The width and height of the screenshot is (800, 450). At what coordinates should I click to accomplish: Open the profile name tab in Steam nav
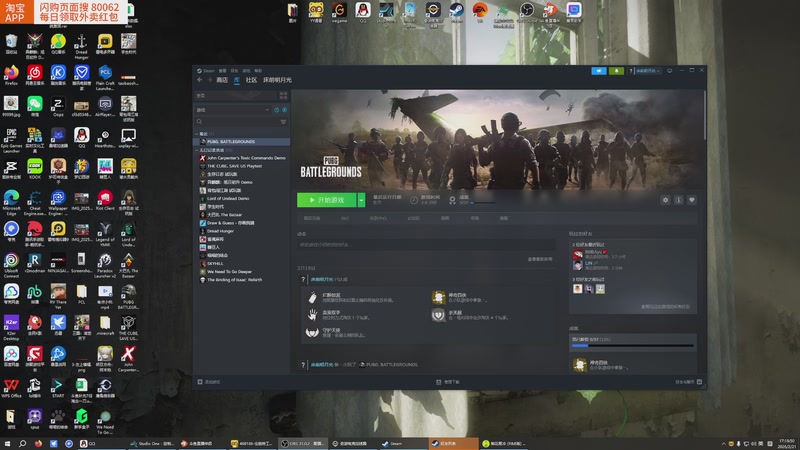pos(278,80)
